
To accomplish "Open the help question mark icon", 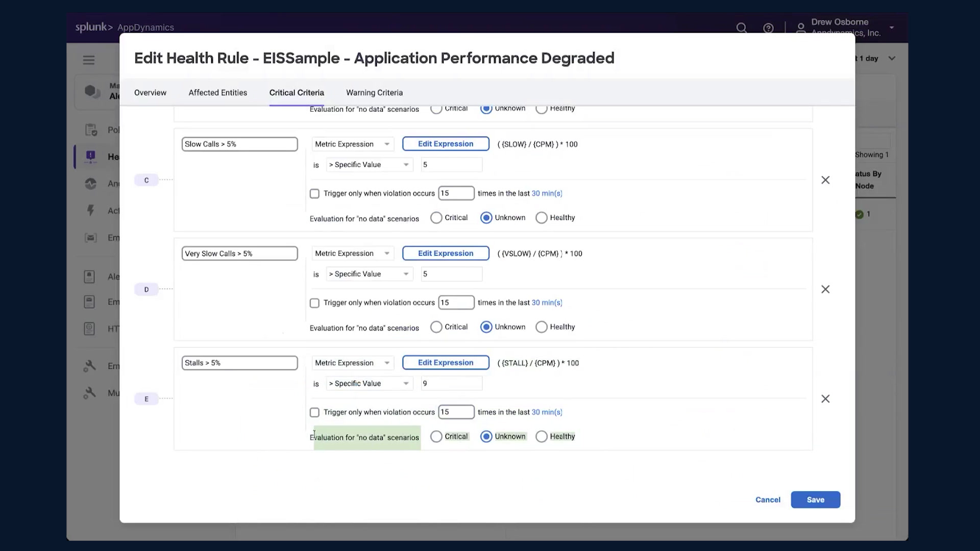I will pos(768,28).
